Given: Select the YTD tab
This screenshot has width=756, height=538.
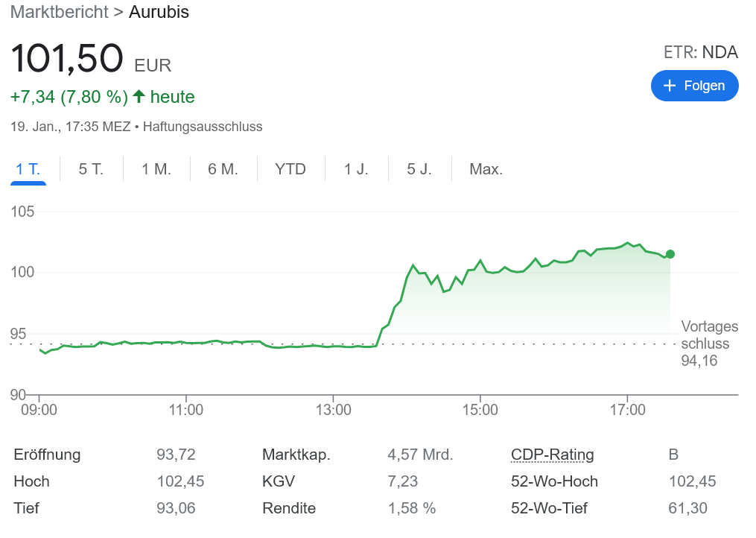Looking at the screenshot, I should (290, 169).
